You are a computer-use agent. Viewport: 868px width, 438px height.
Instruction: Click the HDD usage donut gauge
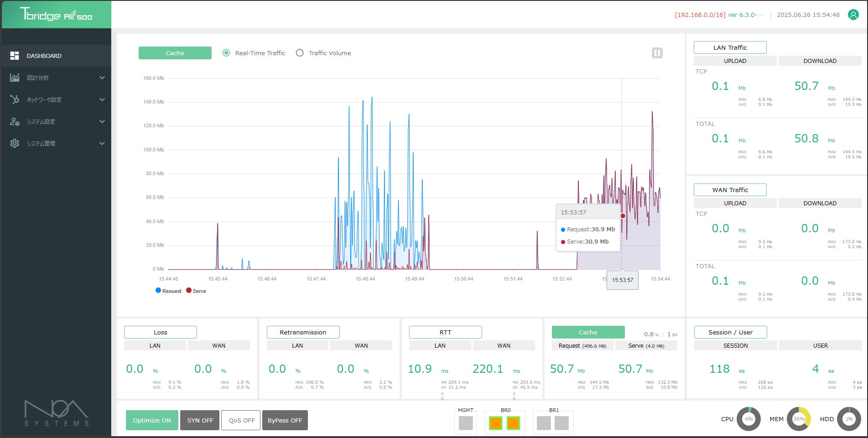click(x=849, y=419)
